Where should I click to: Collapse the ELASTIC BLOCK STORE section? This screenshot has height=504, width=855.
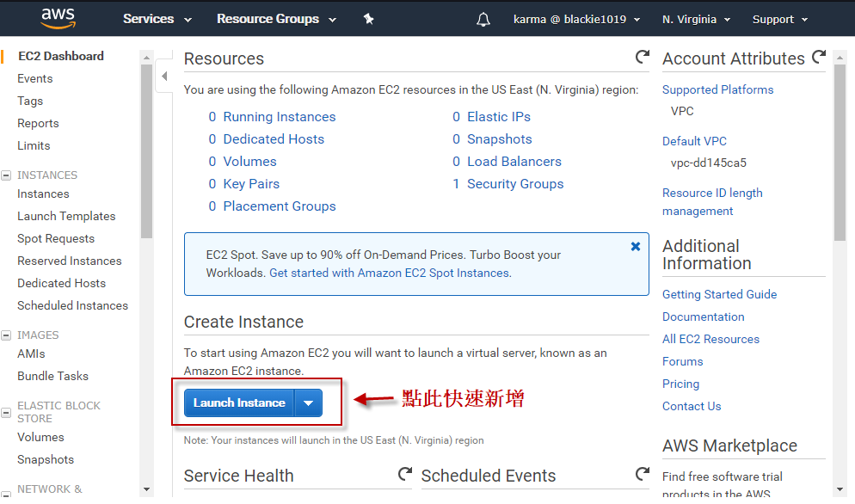(7, 406)
